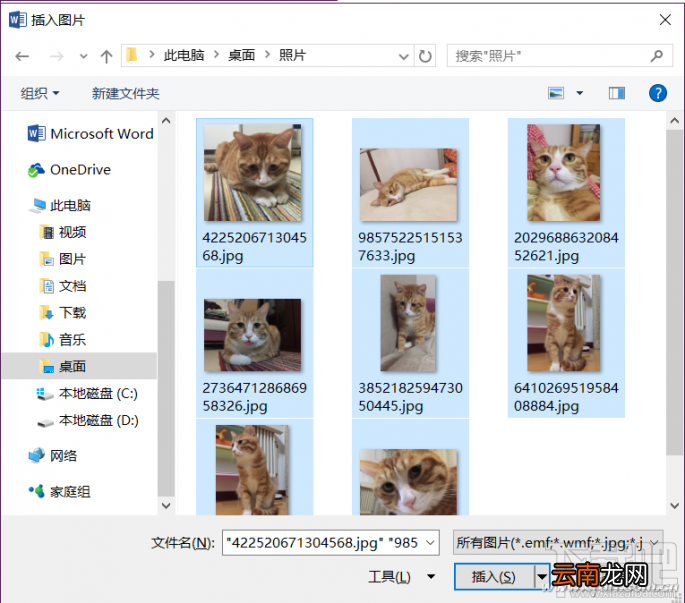Open the 图片 folder in sidebar
This screenshot has width=685, height=603.
[63, 259]
